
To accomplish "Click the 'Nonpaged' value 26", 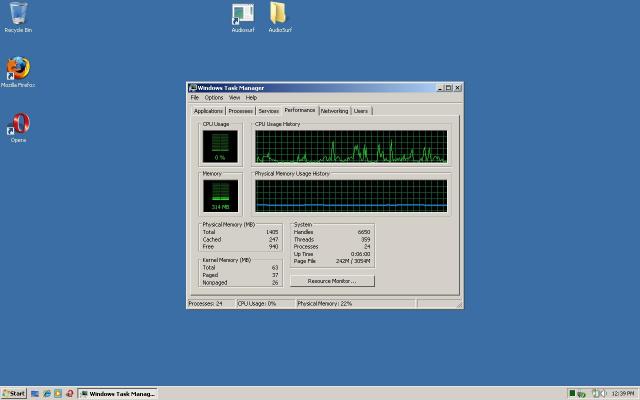I will click(x=275, y=282).
